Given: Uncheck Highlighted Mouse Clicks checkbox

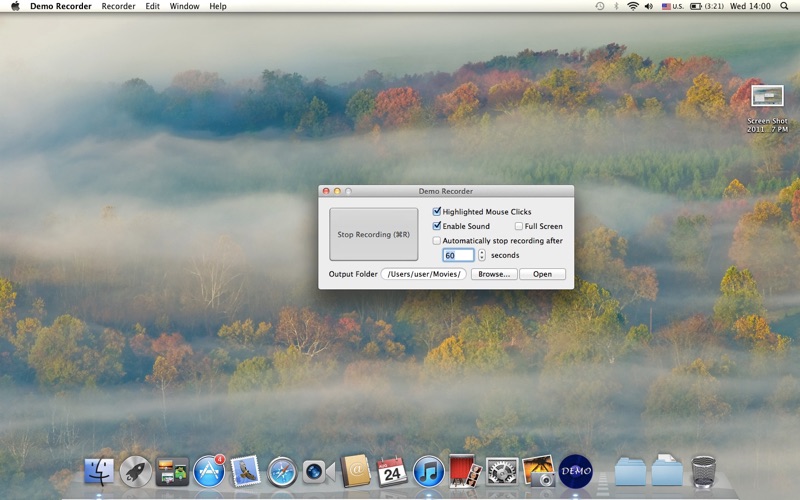Looking at the screenshot, I should [437, 211].
